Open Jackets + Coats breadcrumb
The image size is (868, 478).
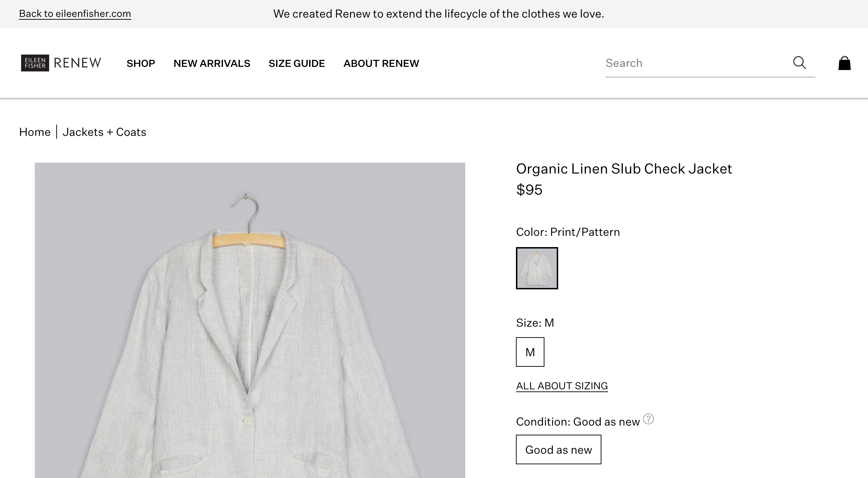click(x=104, y=132)
